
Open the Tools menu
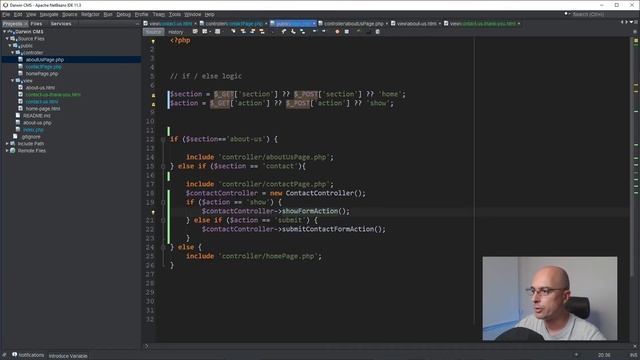click(175, 14)
